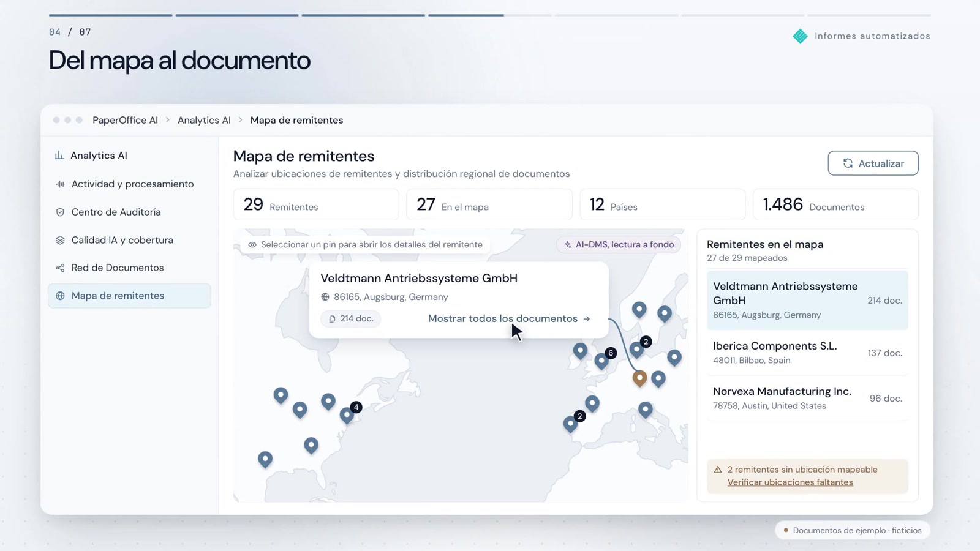Click Analytics AI breadcrumb link

click(x=204, y=120)
